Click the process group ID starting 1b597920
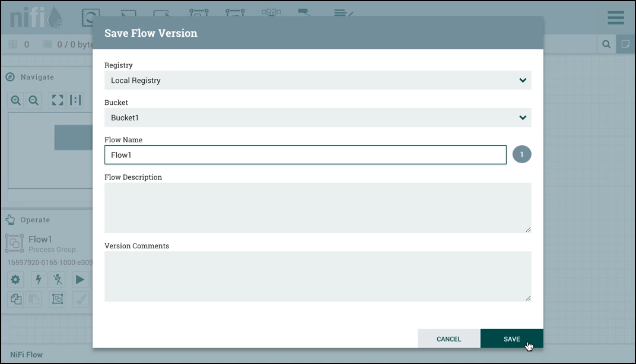Image resolution: width=636 pixels, height=364 pixels. tap(50, 262)
